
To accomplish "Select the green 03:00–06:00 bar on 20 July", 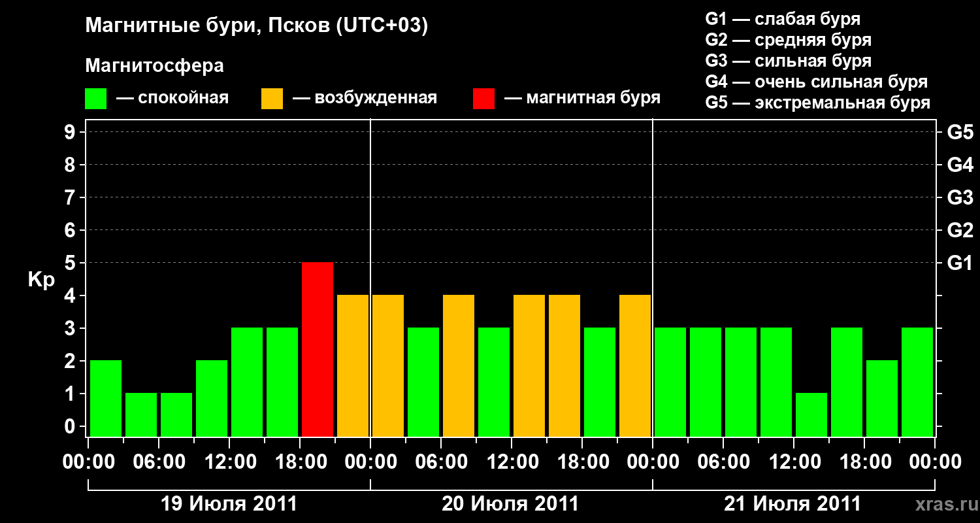I will click(423, 382).
